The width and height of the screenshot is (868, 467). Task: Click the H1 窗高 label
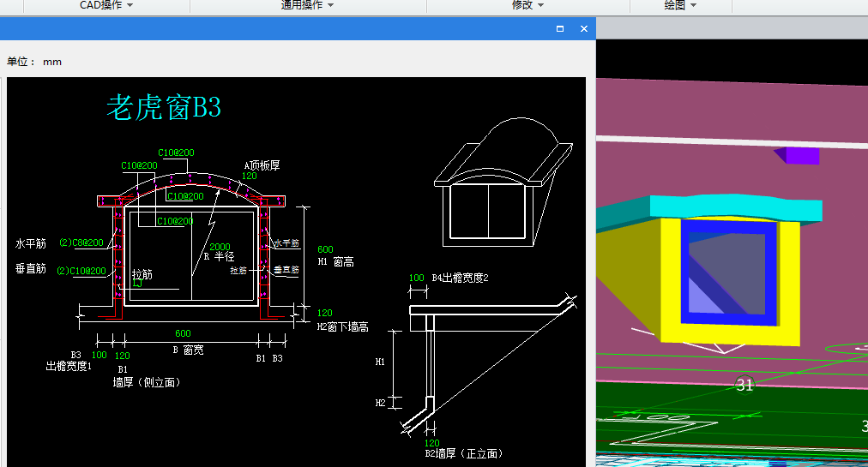coord(336,261)
